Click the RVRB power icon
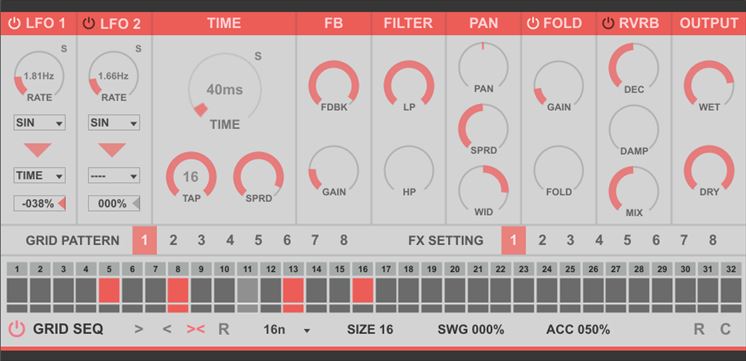746x361 pixels. tap(608, 23)
